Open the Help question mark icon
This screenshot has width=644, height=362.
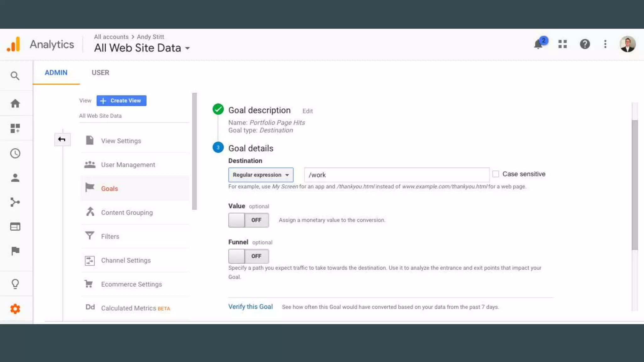[x=585, y=44]
